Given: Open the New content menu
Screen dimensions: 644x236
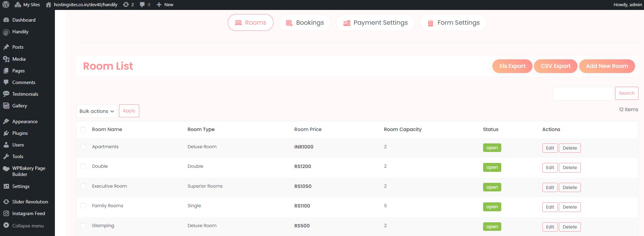Looking at the screenshot, I should 165,4.
